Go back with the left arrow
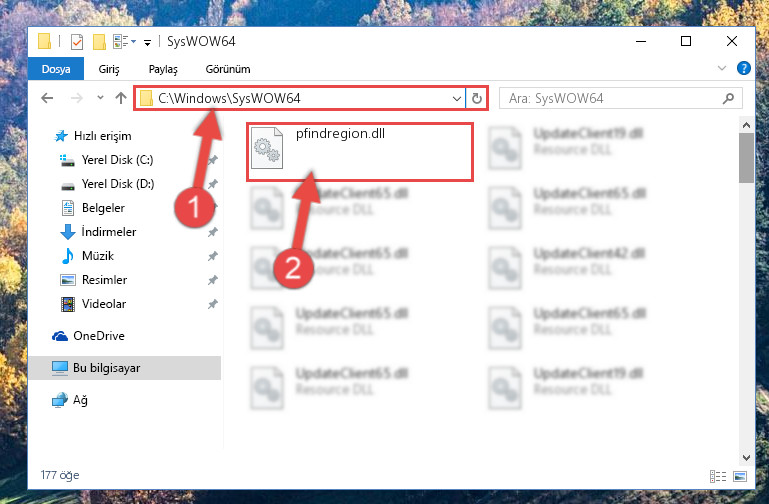The height and width of the screenshot is (504, 769). coord(47,99)
